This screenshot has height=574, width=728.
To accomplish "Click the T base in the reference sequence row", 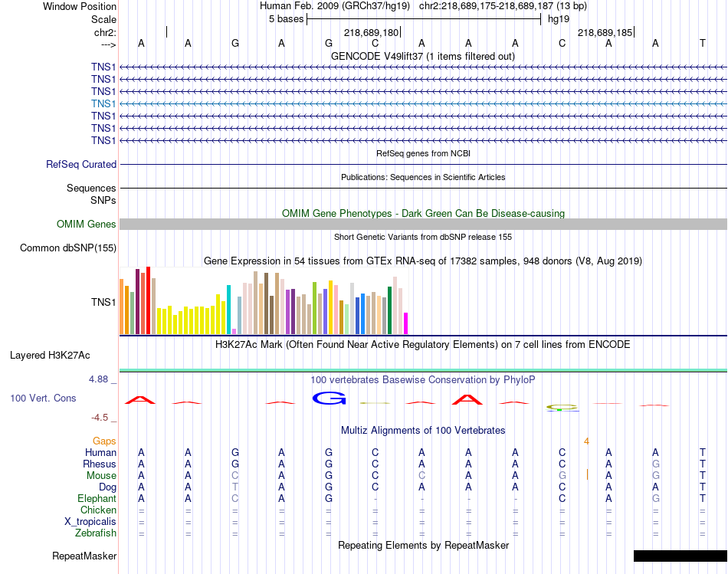I will (x=703, y=43).
